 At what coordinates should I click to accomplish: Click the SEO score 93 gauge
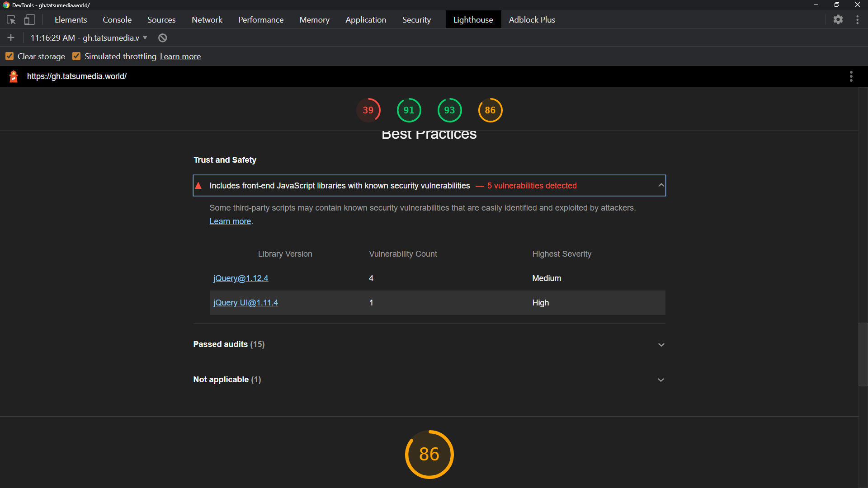pos(449,110)
